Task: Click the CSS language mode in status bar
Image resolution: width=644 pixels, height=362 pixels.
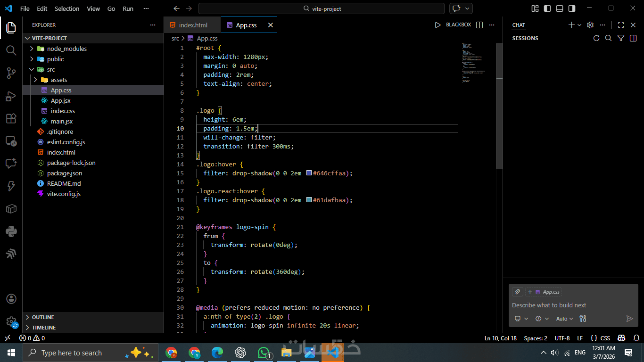Action: click(x=600, y=338)
